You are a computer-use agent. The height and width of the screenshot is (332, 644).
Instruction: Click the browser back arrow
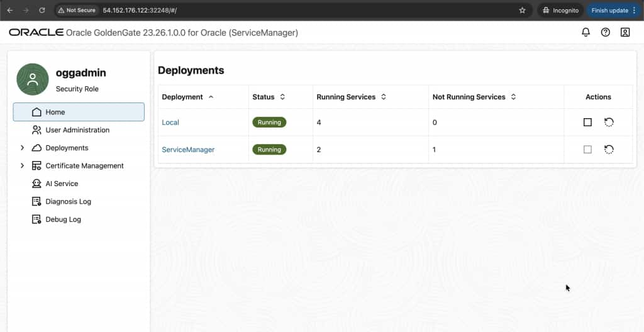click(10, 10)
